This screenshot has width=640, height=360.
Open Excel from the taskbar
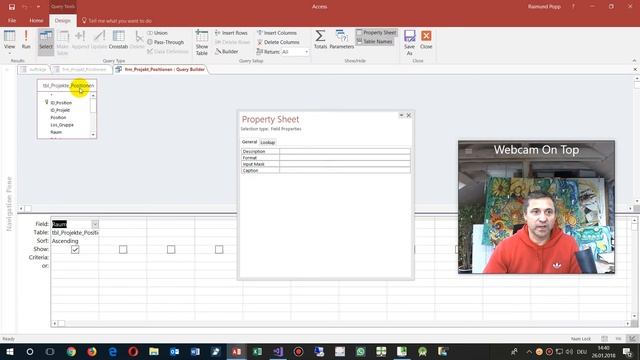[x=257, y=351]
